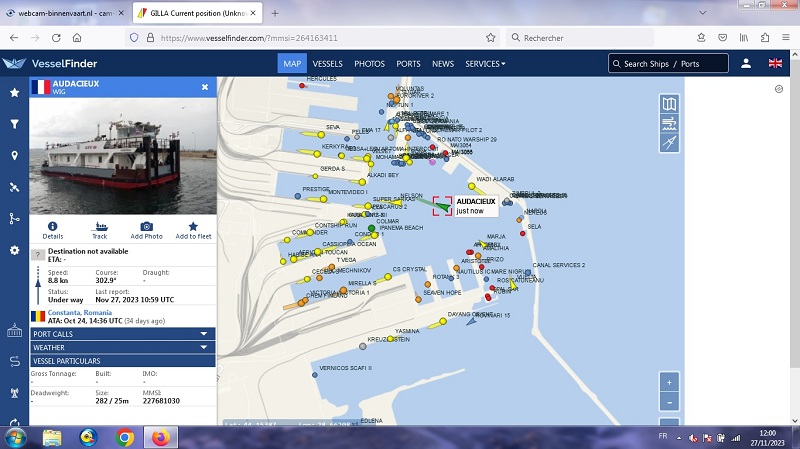Go to the VESSELS menu item
The height and width of the screenshot is (449, 800).
[327, 64]
